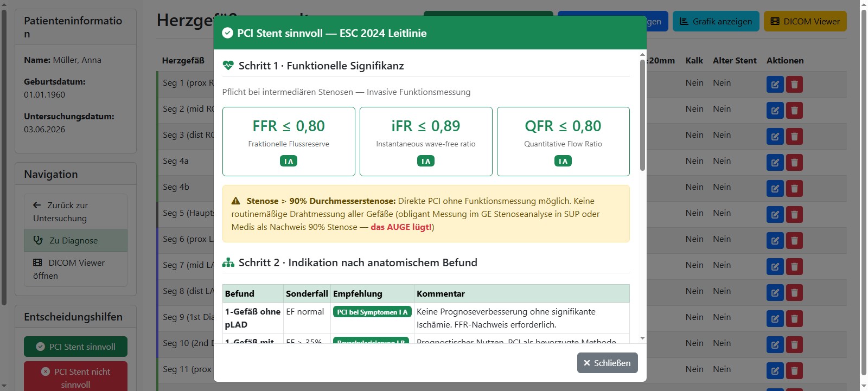The image size is (868, 391).
Task: Go back via Zurück zur Untersuchung
Action: 75,211
